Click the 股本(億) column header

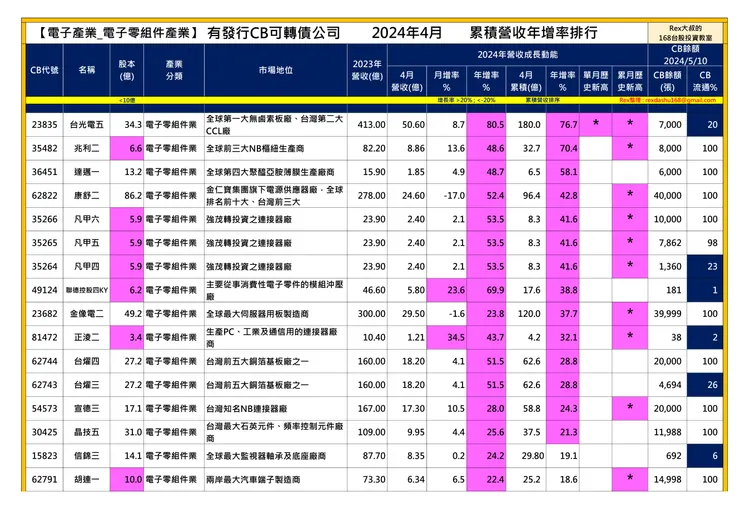coord(126,70)
